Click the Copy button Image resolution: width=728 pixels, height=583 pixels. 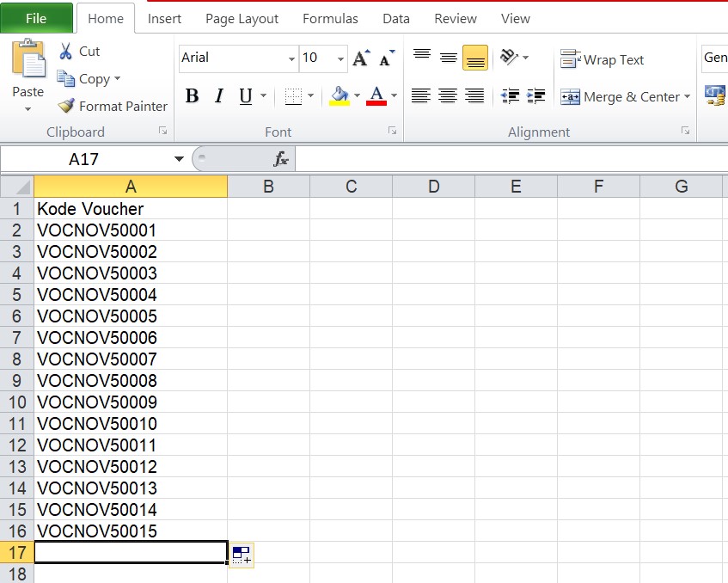[83, 78]
